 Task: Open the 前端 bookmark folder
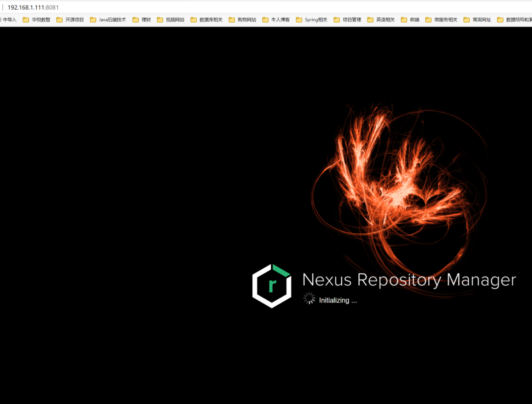pyautogui.click(x=410, y=20)
